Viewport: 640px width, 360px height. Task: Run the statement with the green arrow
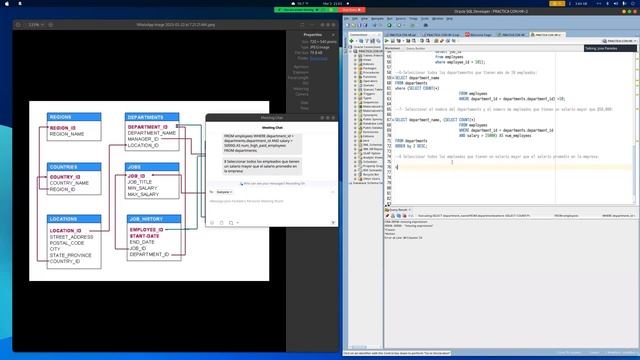click(x=387, y=41)
